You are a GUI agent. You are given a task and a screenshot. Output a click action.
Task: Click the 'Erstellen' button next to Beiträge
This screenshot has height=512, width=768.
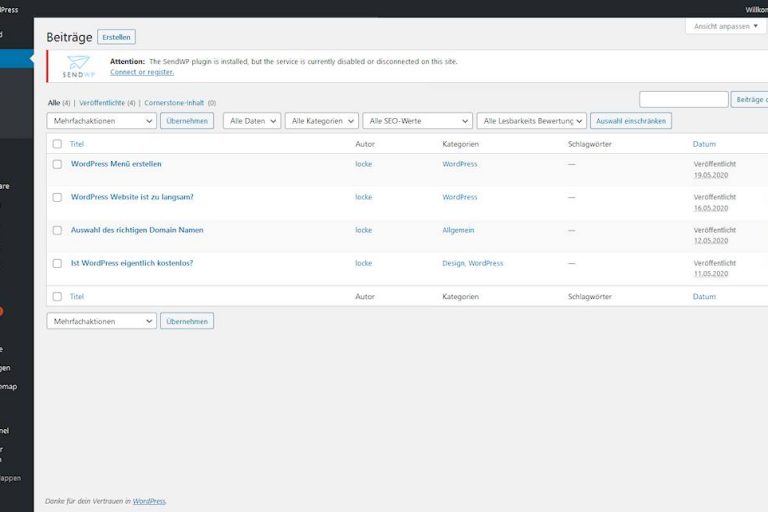pyautogui.click(x=116, y=37)
